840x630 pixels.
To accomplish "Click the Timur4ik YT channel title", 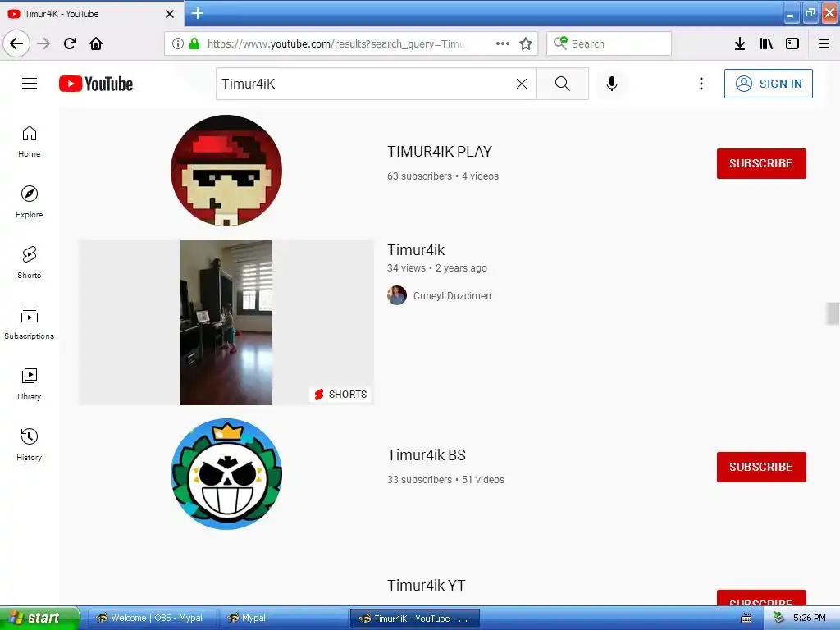I will tap(427, 585).
